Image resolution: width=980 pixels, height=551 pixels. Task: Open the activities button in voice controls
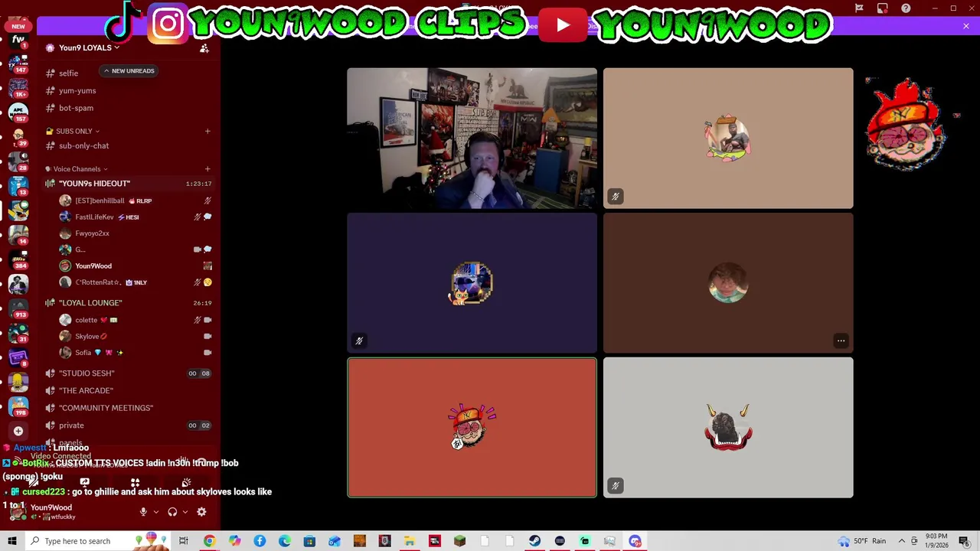click(136, 482)
